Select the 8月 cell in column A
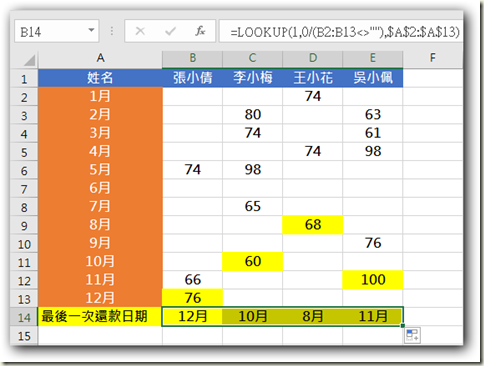This screenshot has height=366, width=484. pos(100,225)
